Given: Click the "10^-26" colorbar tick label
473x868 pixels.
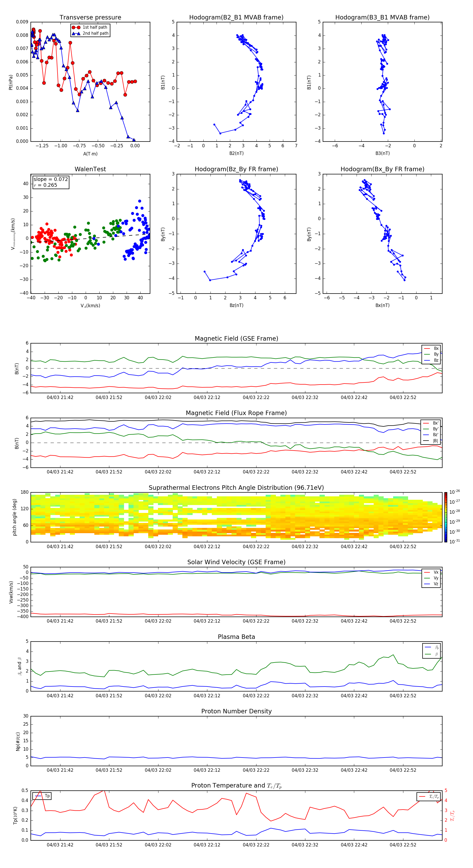Looking at the screenshot, I should (x=455, y=492).
